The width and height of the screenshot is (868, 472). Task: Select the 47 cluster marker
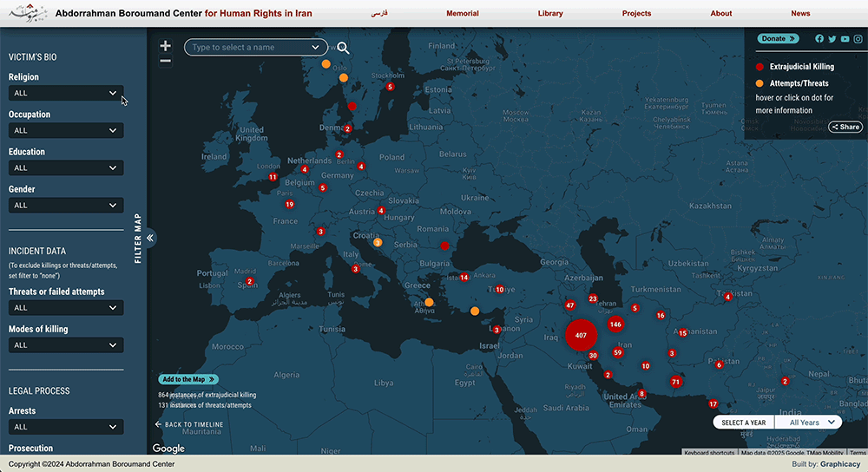click(570, 305)
